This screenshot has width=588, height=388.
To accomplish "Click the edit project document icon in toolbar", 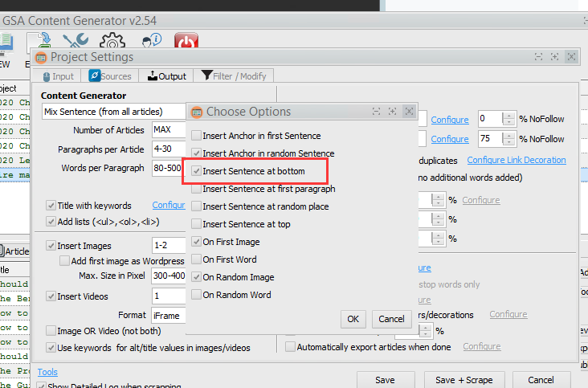I will point(39,41).
